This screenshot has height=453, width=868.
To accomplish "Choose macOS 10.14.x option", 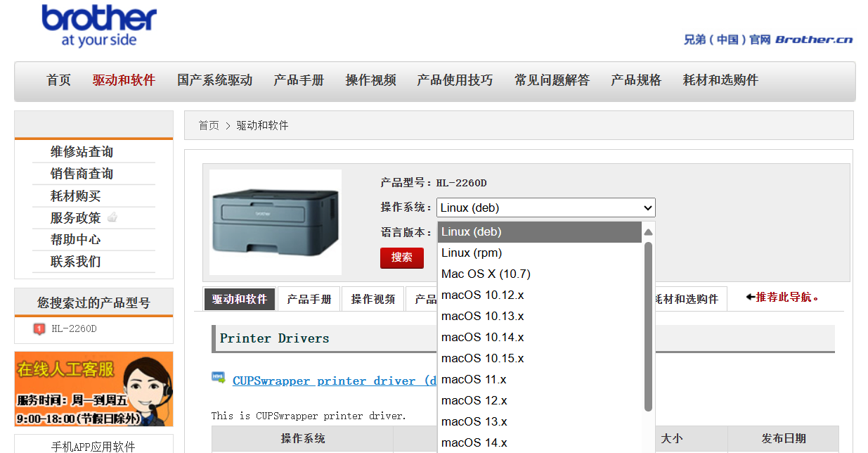I will click(540, 338).
